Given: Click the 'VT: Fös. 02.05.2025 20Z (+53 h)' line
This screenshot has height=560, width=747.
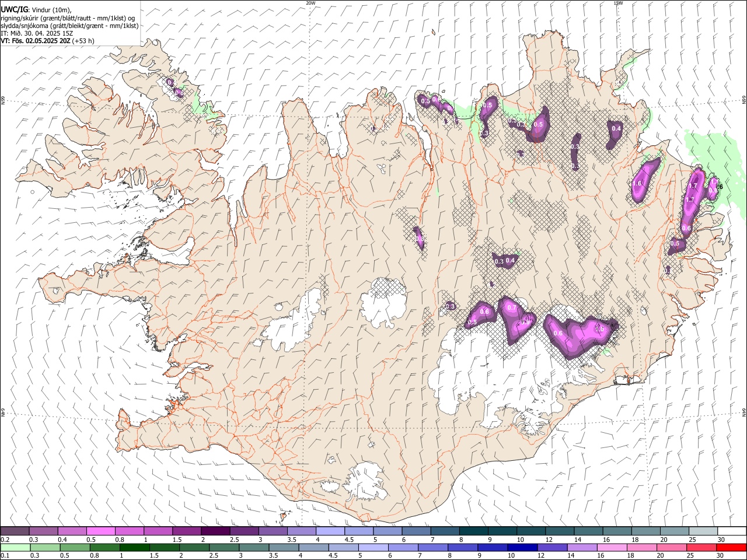Looking at the screenshot, I should [47, 41].
